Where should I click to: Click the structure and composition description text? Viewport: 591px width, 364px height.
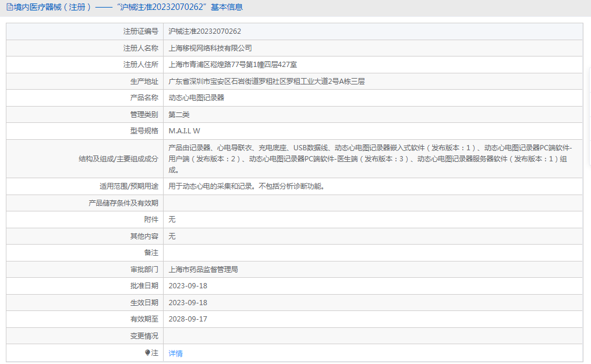click(x=373, y=158)
